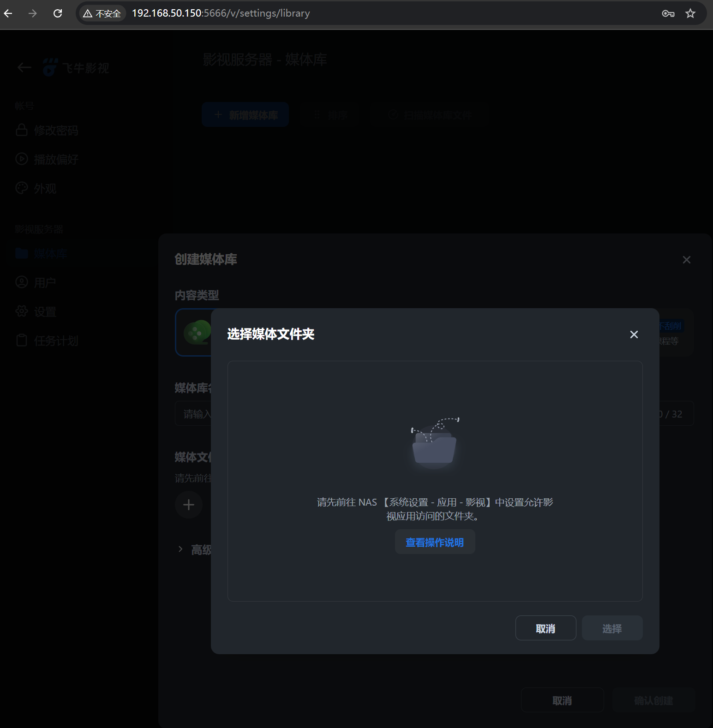Select 媒体库 in the sidebar

[x=42, y=253]
